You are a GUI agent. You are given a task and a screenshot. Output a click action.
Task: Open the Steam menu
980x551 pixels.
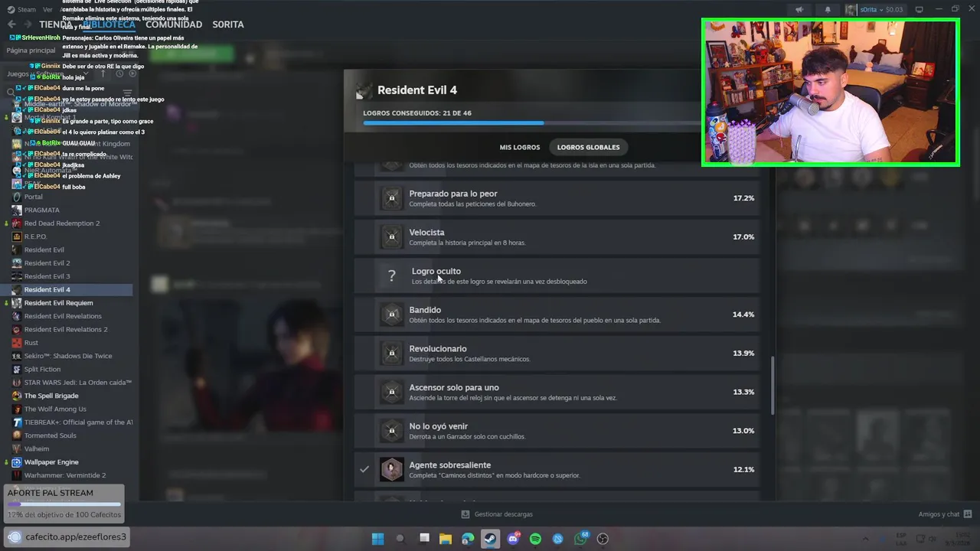click(27, 9)
